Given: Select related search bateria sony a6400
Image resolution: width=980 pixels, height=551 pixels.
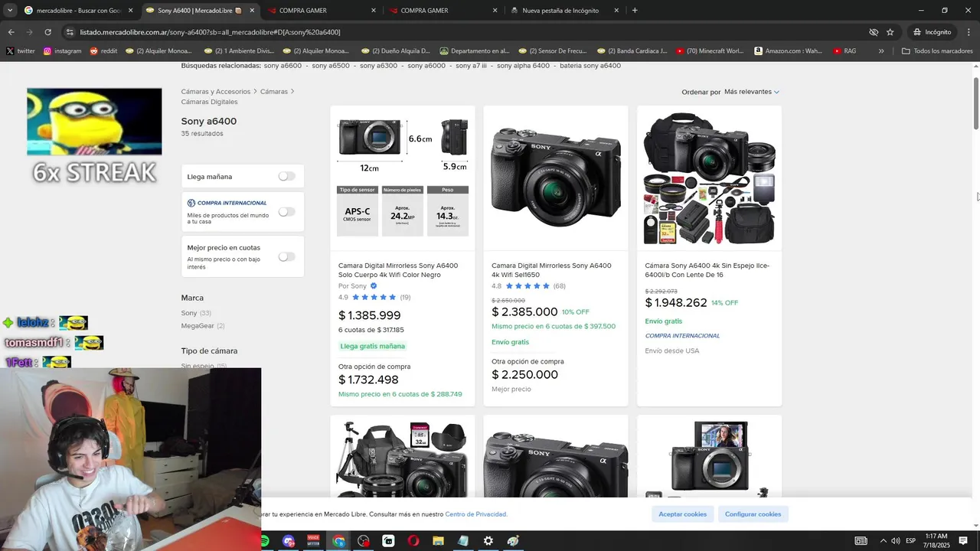Looking at the screenshot, I should [x=590, y=66].
